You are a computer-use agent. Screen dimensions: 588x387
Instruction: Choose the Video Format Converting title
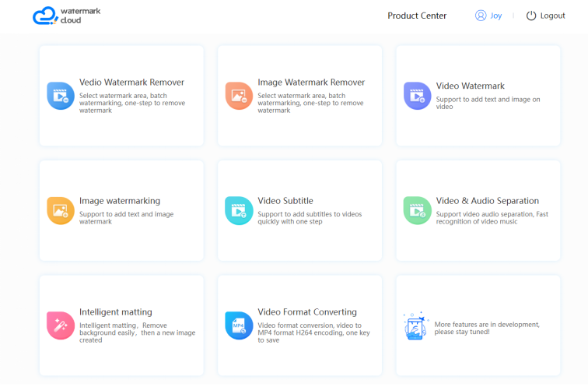(307, 312)
